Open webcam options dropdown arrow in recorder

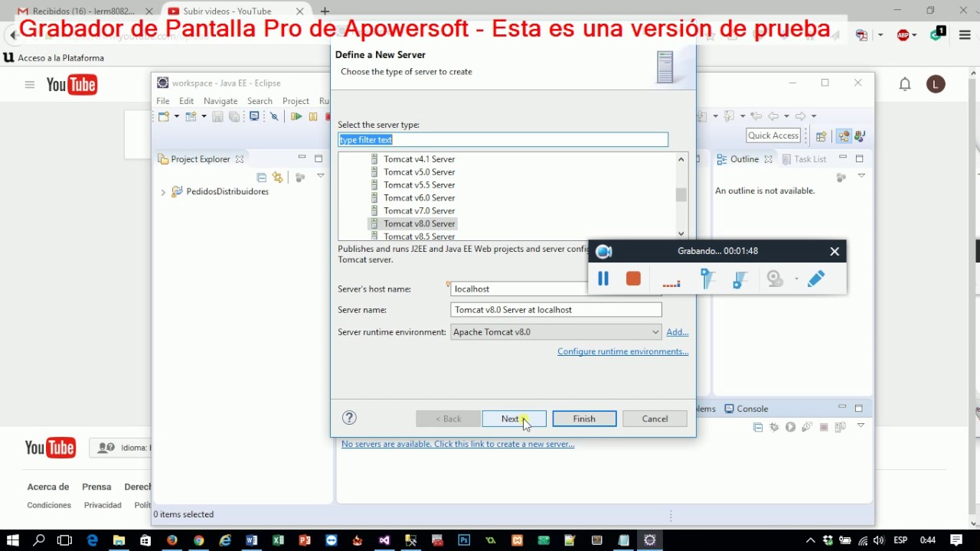796,279
